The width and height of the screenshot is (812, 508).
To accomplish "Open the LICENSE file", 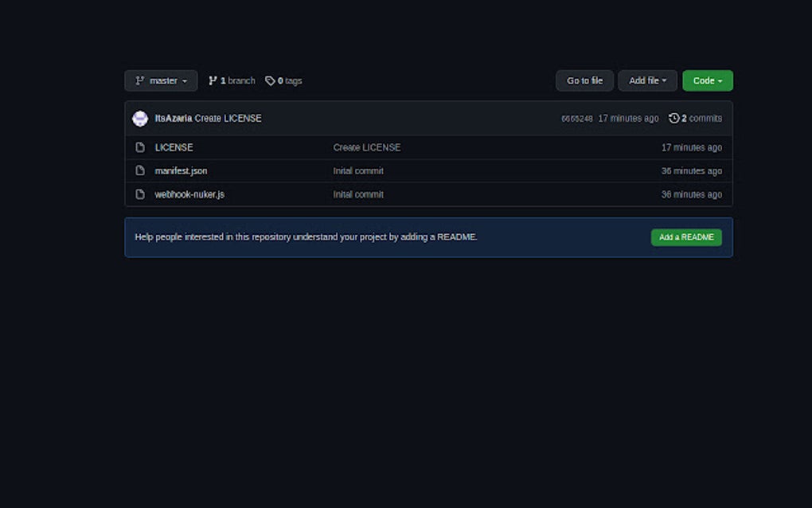I will coord(174,147).
